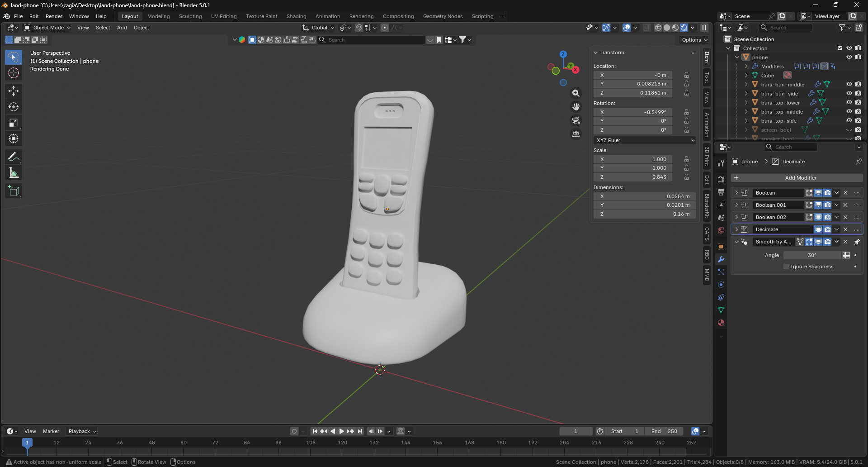
Task: Disable the Decimate modifier's viewport display
Action: 818,229
